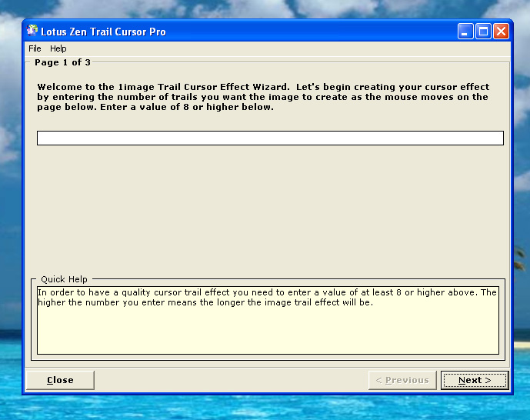Maximize the Trail Cursor Pro window
Image resolution: width=530 pixels, height=420 pixels.
[483, 32]
